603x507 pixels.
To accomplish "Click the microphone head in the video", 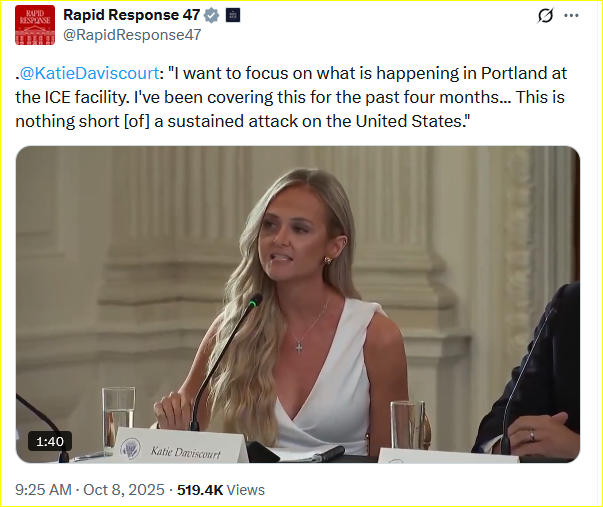I will tap(255, 300).
